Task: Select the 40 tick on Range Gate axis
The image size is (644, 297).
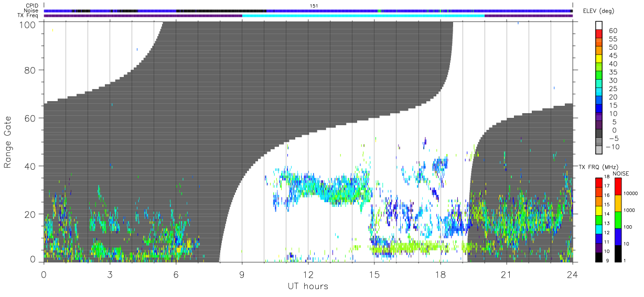Action: coord(31,166)
